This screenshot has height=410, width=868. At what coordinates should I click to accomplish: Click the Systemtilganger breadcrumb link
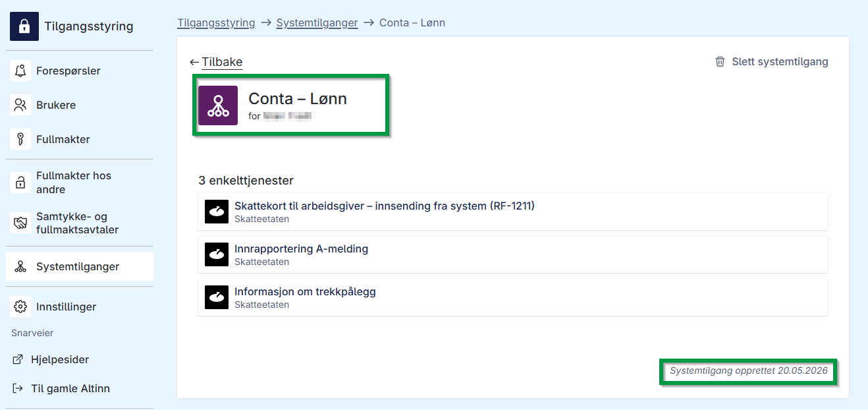pyautogui.click(x=317, y=22)
